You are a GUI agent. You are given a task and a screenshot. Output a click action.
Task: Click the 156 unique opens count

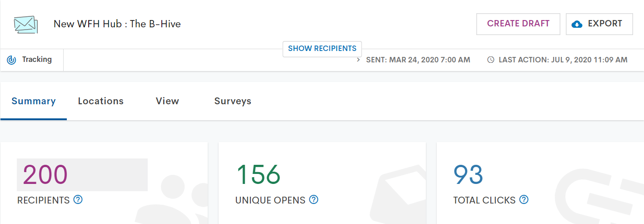pos(258,174)
